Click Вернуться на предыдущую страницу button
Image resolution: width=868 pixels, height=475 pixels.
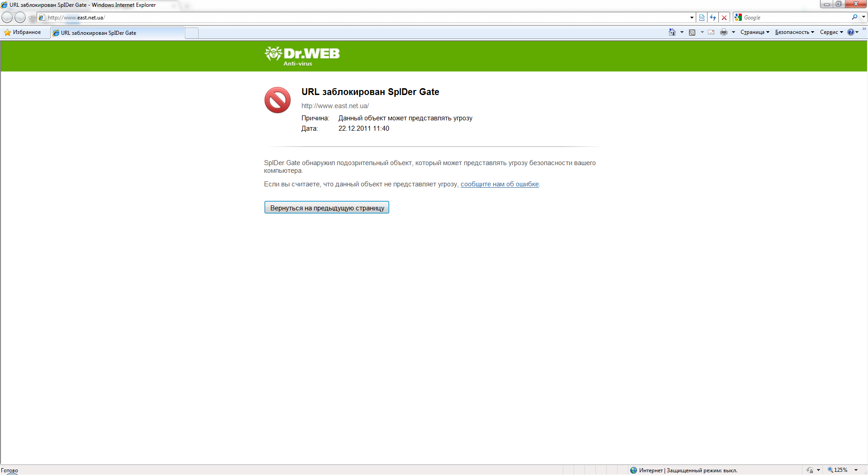coord(327,208)
